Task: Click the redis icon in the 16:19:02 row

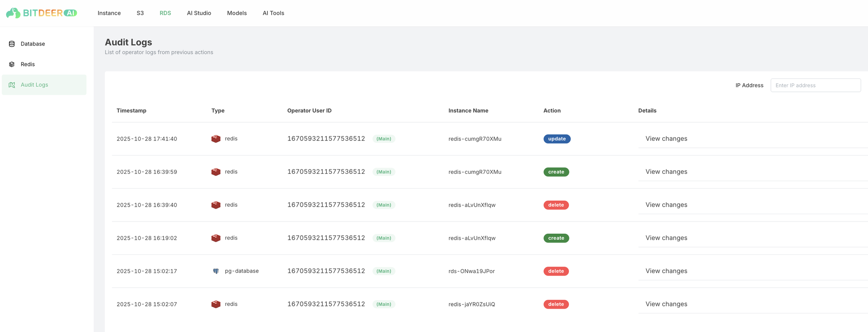Action: tap(216, 238)
